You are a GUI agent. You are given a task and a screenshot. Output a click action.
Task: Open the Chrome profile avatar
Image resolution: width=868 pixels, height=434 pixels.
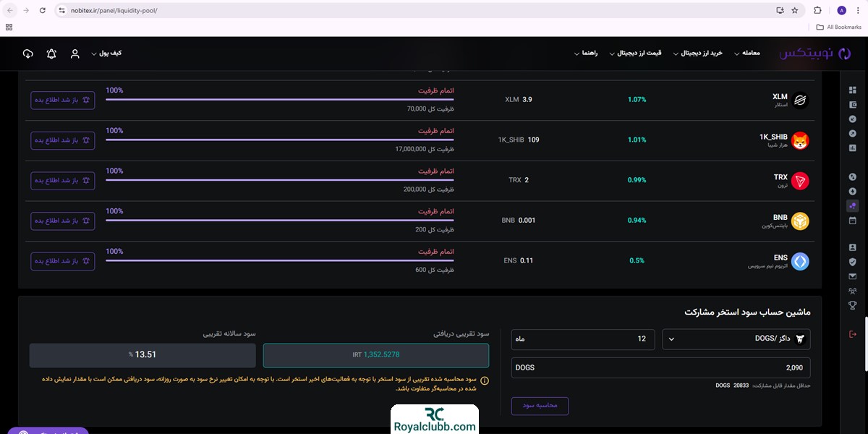pyautogui.click(x=841, y=11)
